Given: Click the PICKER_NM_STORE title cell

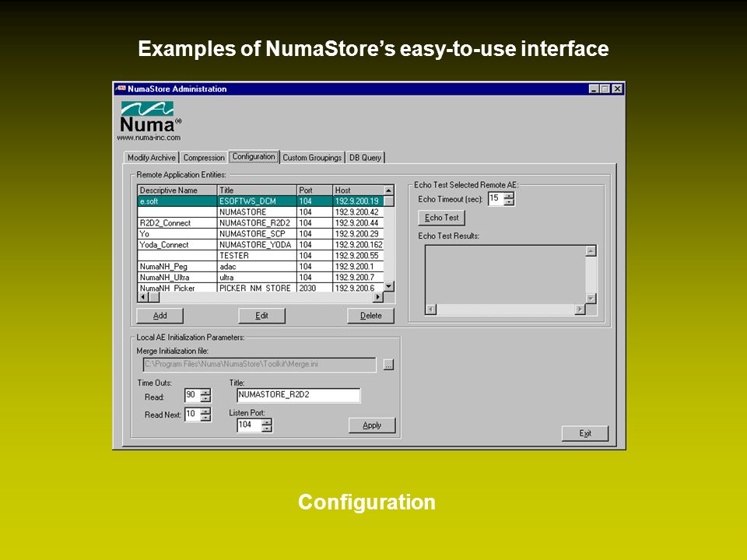Looking at the screenshot, I should [x=257, y=288].
